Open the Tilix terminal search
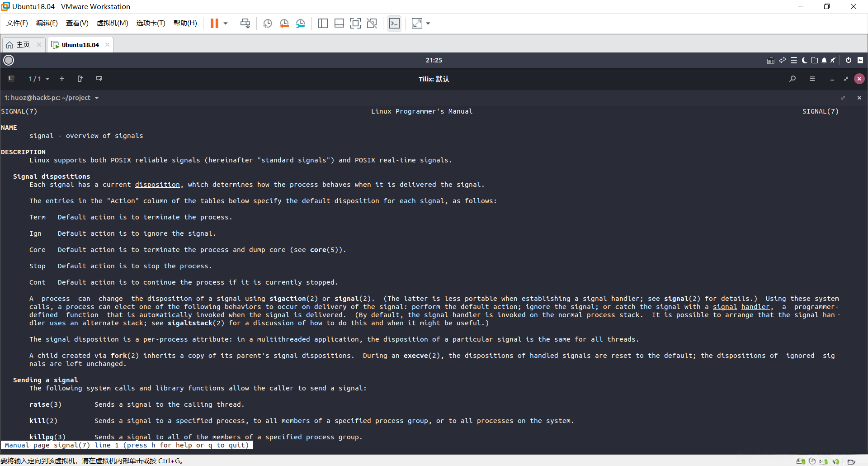 coord(793,79)
